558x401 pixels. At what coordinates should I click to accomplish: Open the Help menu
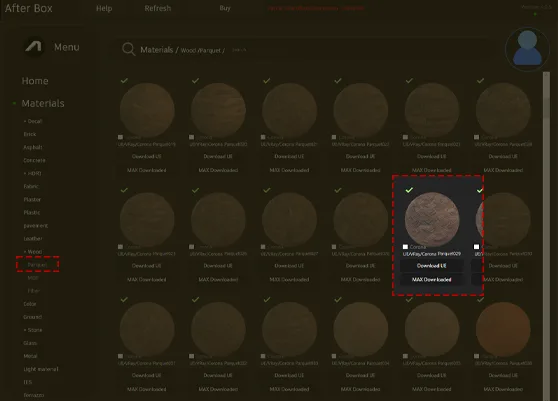pyautogui.click(x=104, y=8)
